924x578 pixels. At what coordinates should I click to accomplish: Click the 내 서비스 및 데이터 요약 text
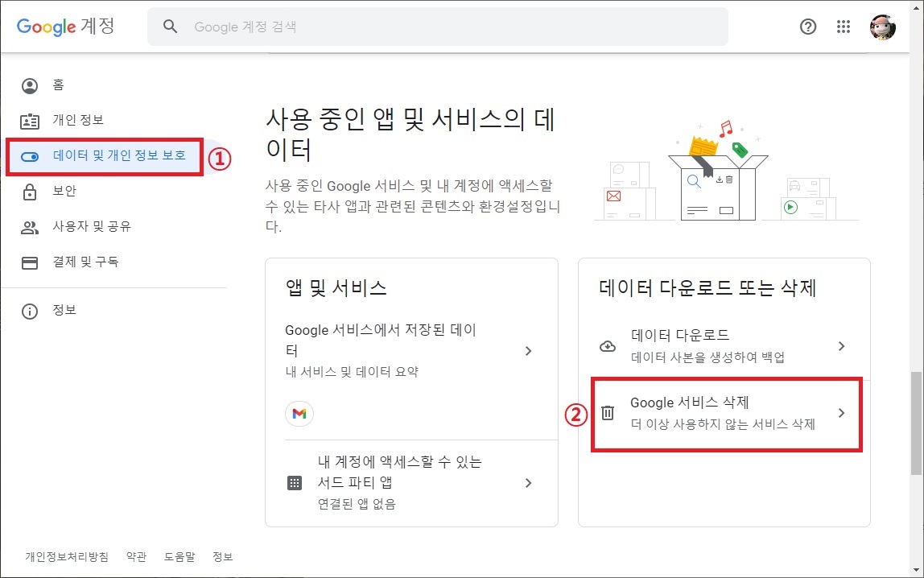[x=352, y=372]
